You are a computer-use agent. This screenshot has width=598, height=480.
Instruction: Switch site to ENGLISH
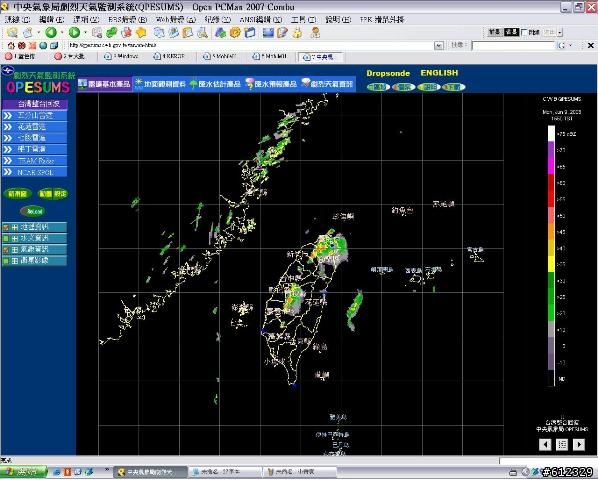(x=439, y=73)
